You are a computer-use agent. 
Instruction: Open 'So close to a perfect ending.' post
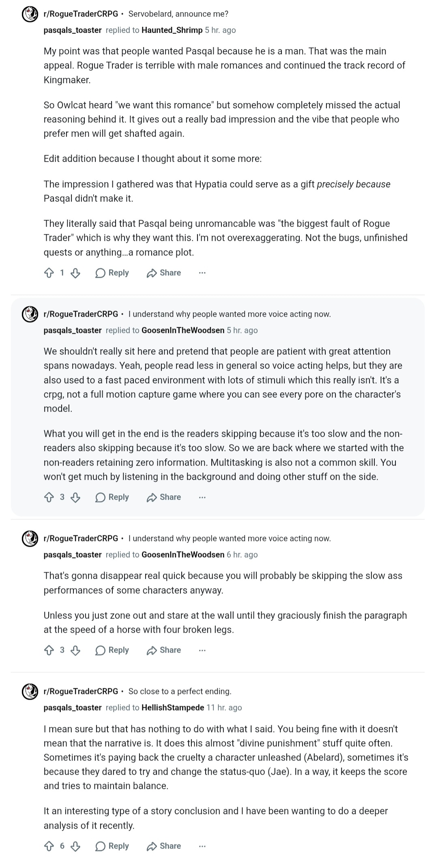click(180, 692)
